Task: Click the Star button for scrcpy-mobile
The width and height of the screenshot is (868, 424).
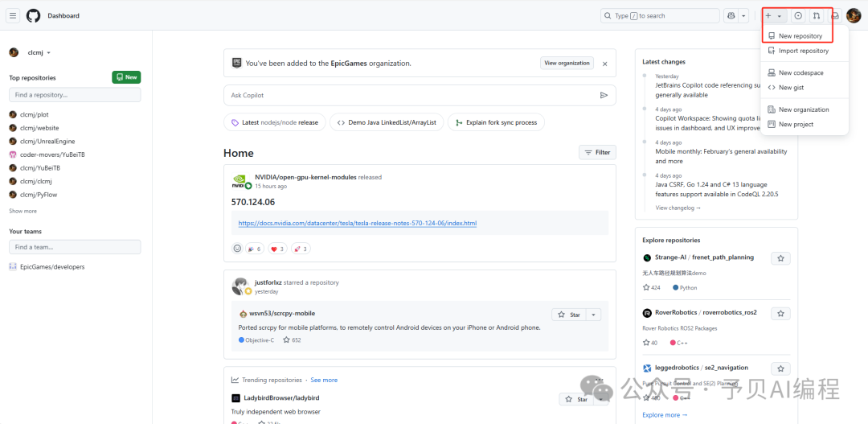Action: point(569,315)
